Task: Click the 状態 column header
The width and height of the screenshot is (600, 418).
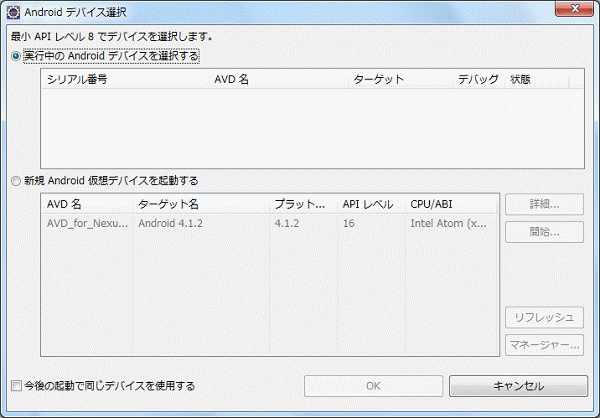Action: tap(537, 79)
